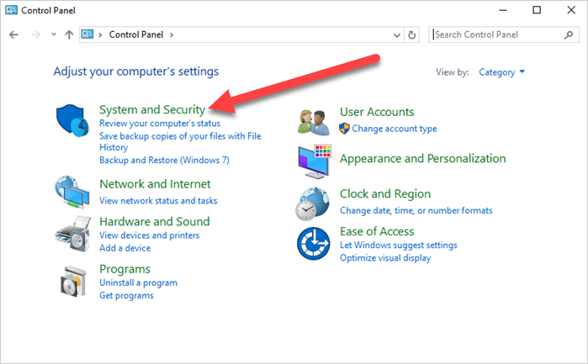Click Optimize visual display link
Image resolution: width=588 pixels, height=364 pixels.
[385, 258]
